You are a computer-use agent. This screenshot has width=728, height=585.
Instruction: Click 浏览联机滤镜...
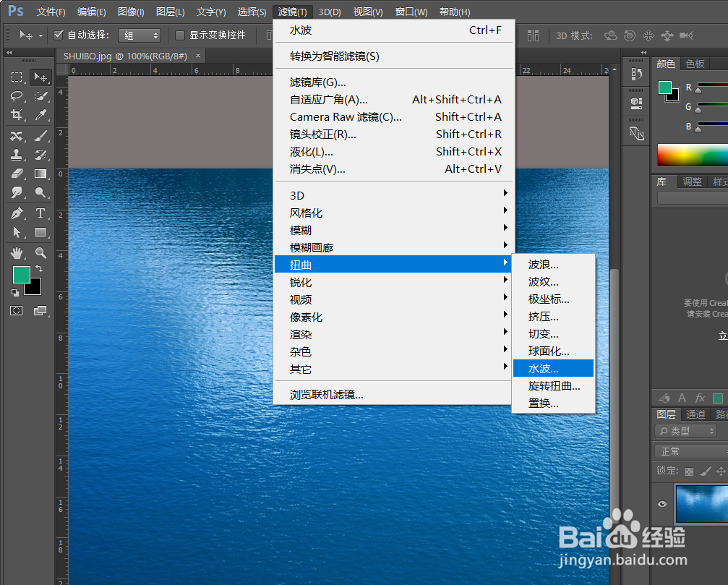[393, 395]
